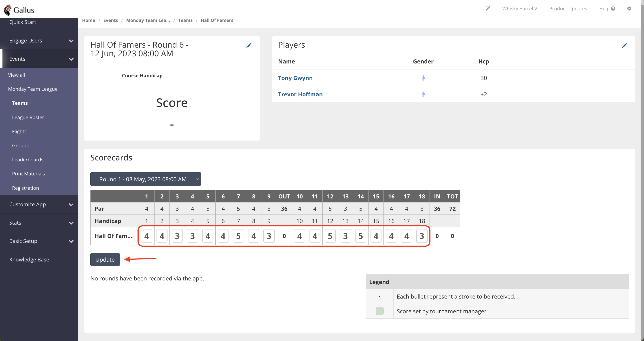644x341 pixels.
Task: Click hole 16 score input
Action: [x=391, y=236]
